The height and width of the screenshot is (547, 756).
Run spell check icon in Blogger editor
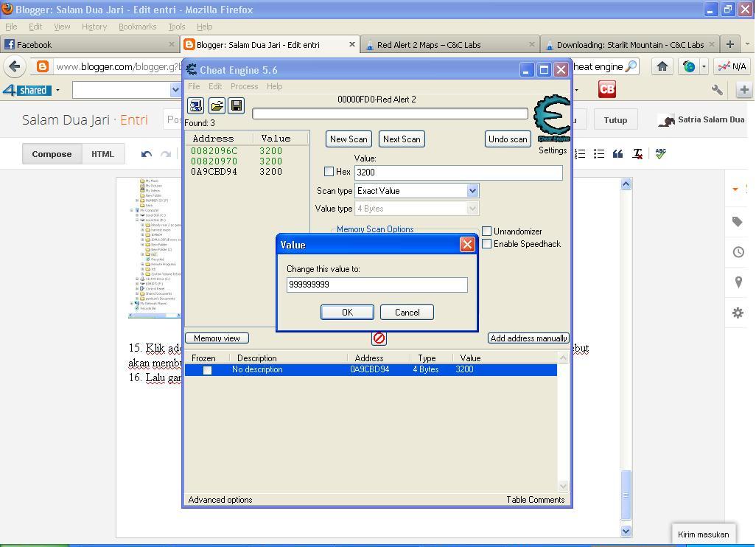pyautogui.click(x=660, y=154)
